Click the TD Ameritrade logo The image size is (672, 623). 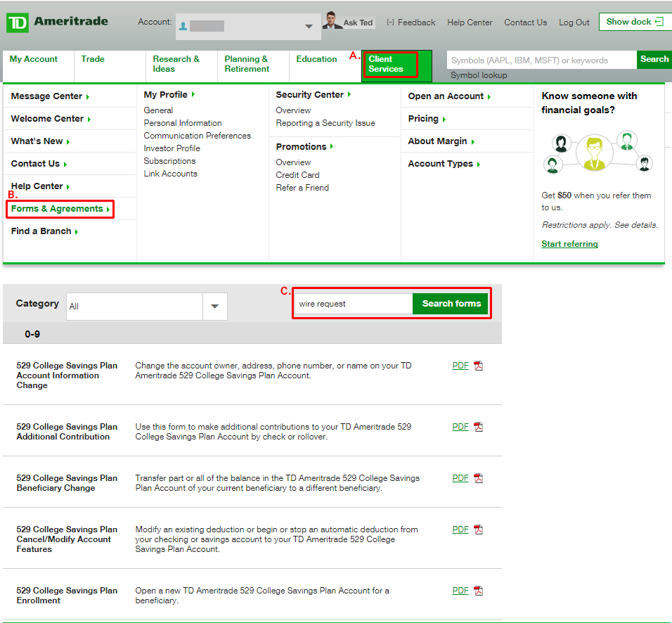point(56,21)
